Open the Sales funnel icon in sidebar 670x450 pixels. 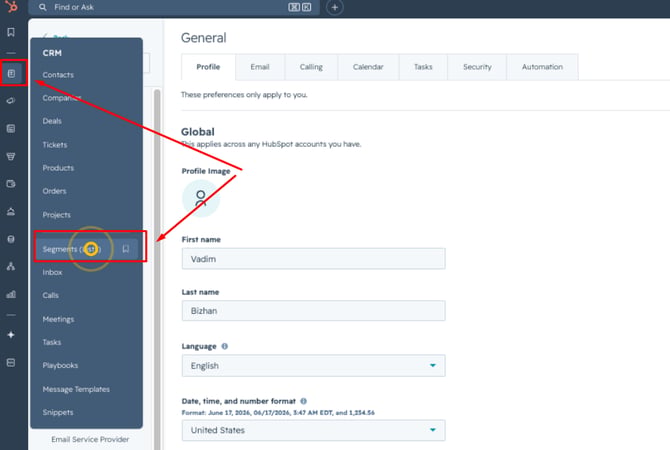11,156
